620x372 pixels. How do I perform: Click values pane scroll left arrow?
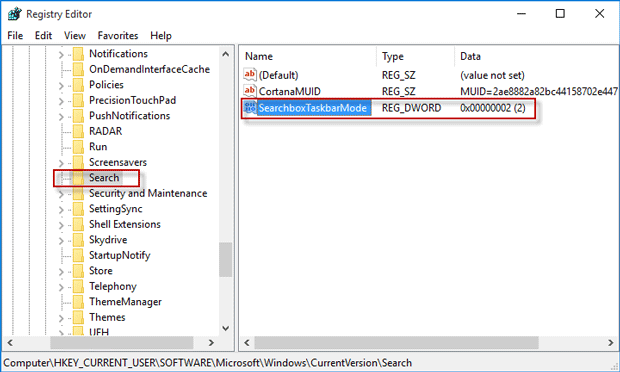[x=247, y=343]
